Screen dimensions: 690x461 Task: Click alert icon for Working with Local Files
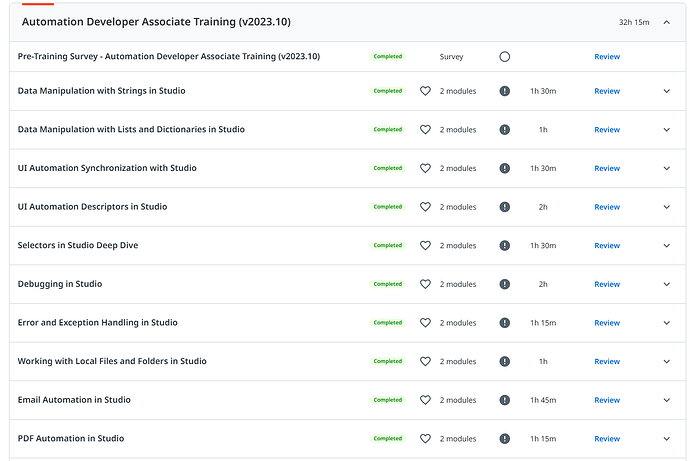[x=505, y=361]
